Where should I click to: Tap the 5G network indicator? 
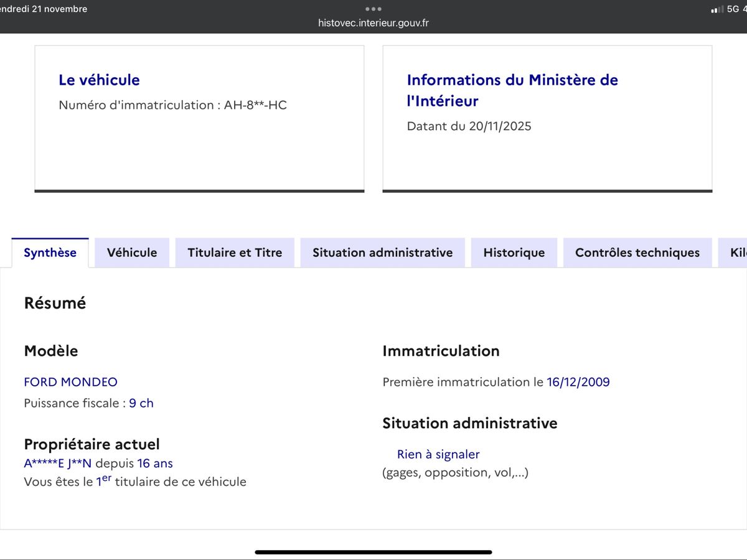[x=733, y=9]
